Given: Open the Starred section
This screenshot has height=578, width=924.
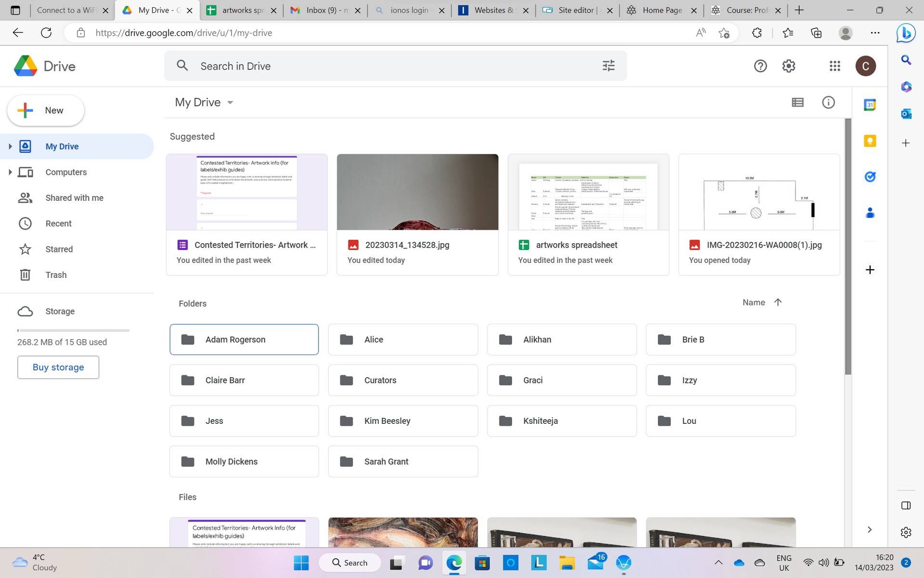Looking at the screenshot, I should coord(59,249).
